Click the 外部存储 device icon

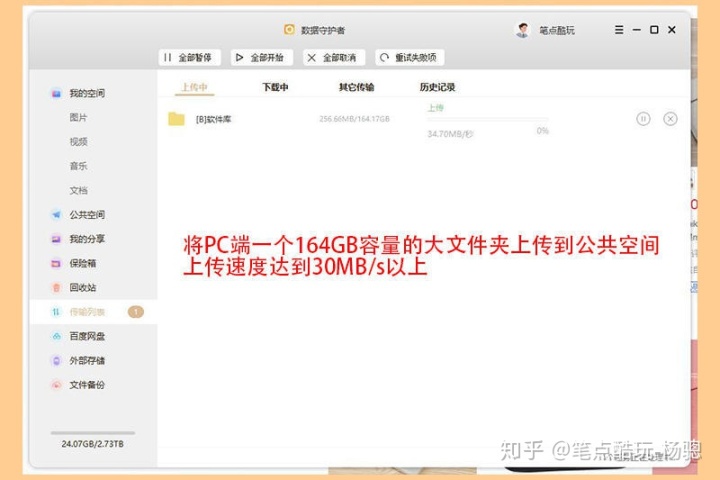(56, 361)
